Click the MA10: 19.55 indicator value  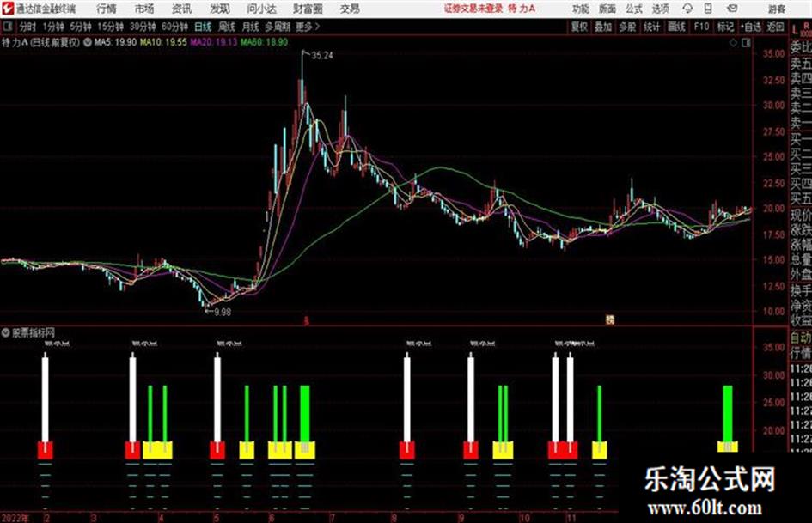tap(163, 42)
